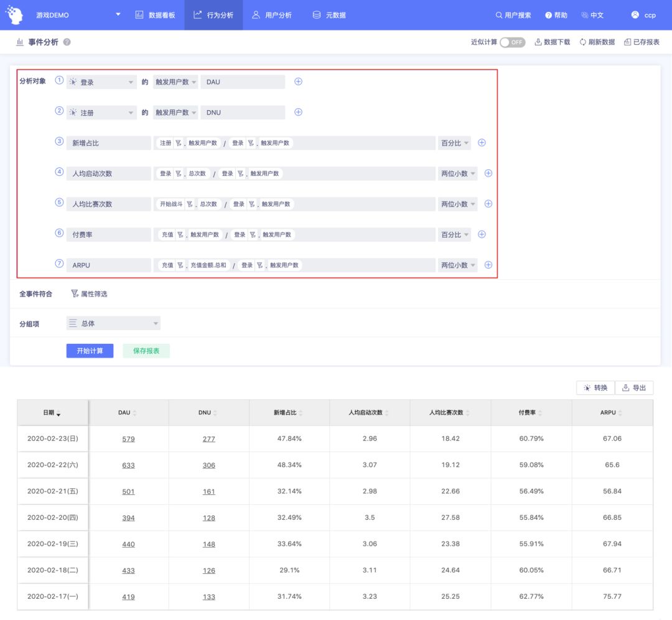Click the plus icon in the 人均启动次数 row

[488, 173]
